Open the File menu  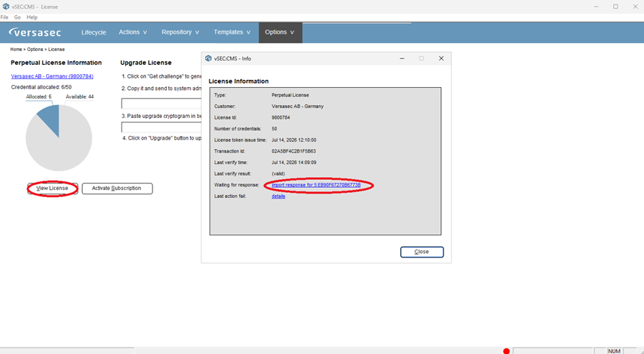(4, 17)
